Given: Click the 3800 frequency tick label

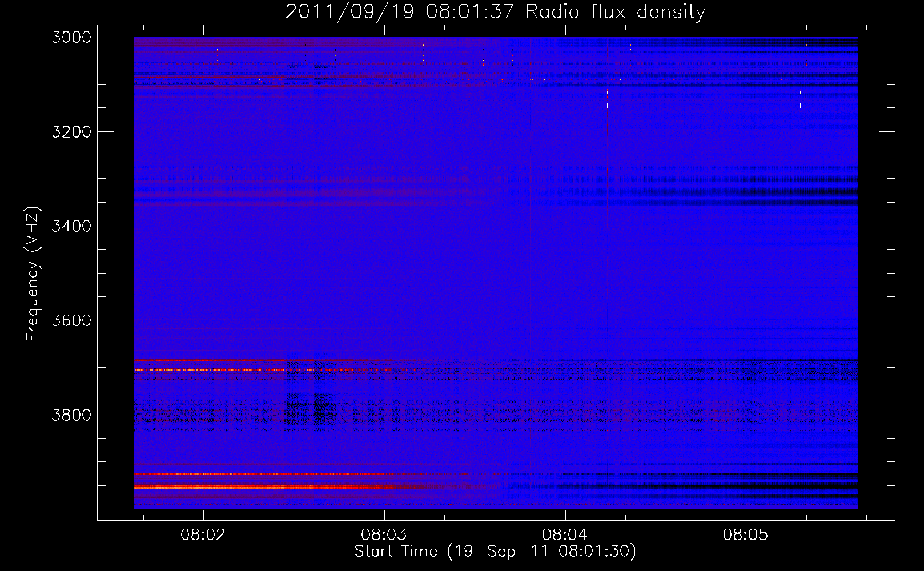Looking at the screenshot, I should (71, 415).
